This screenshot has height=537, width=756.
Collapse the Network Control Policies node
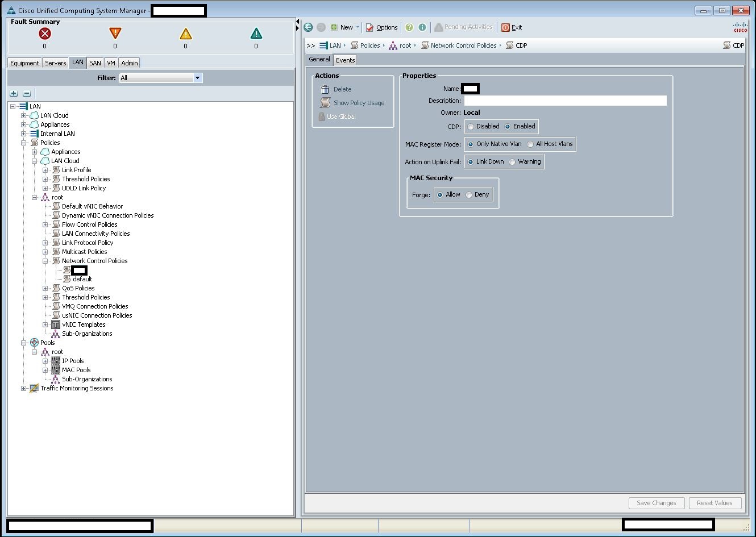click(x=45, y=261)
